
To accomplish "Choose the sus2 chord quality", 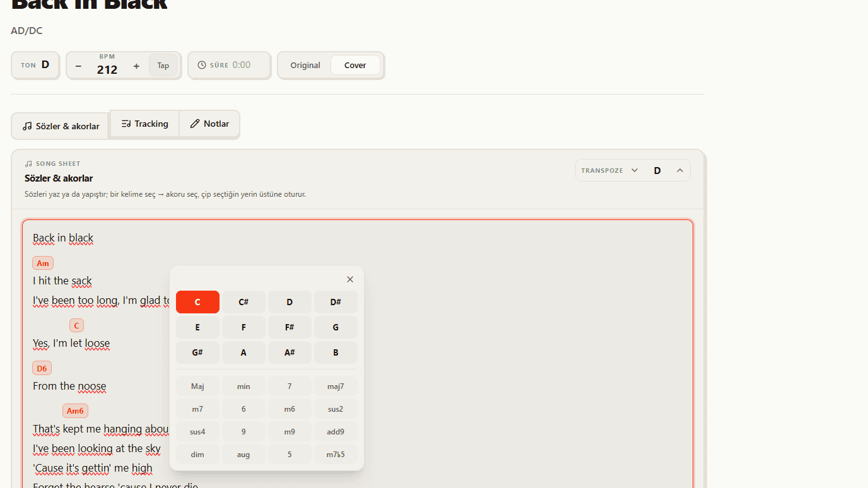I will 336,409.
